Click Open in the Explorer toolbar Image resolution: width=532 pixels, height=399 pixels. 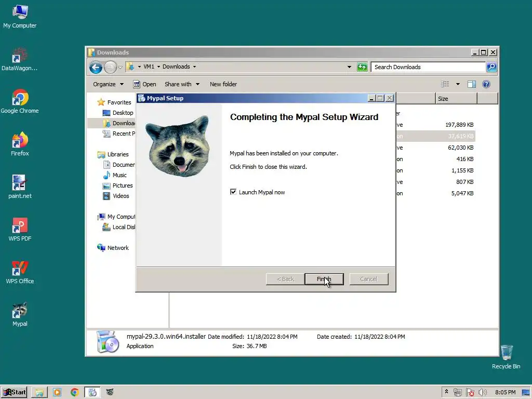coord(144,84)
